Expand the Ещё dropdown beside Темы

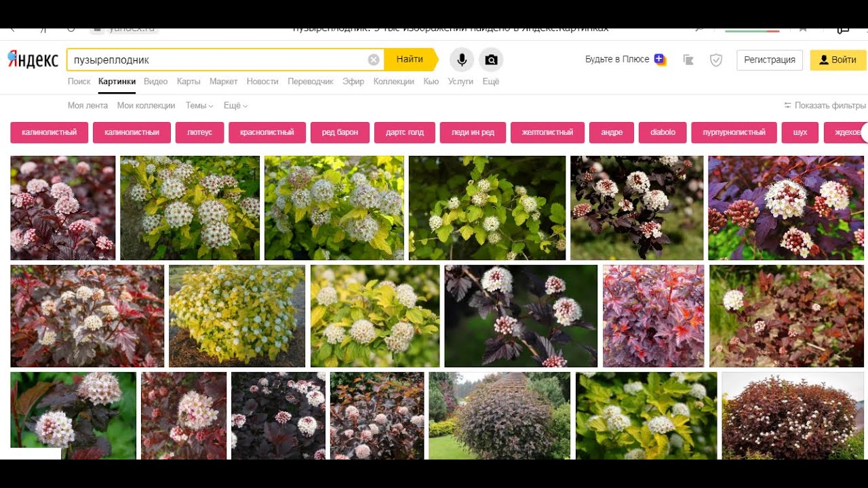tap(235, 106)
